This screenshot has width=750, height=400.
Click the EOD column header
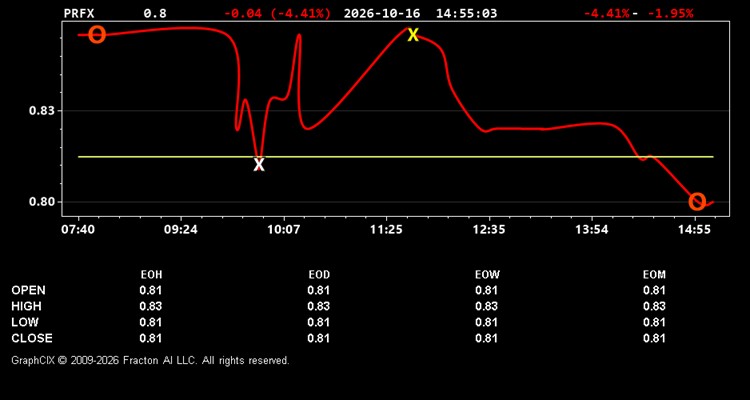coord(319,275)
